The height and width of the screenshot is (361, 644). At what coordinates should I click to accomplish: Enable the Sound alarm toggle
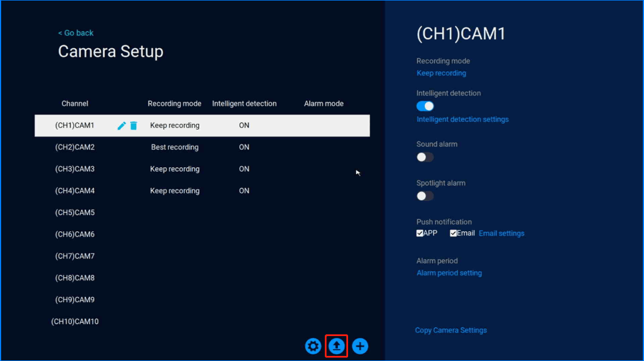click(425, 157)
